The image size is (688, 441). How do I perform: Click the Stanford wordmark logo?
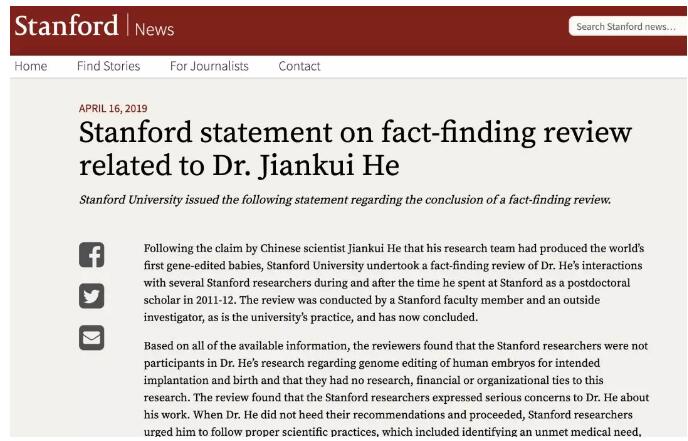[x=66, y=25]
